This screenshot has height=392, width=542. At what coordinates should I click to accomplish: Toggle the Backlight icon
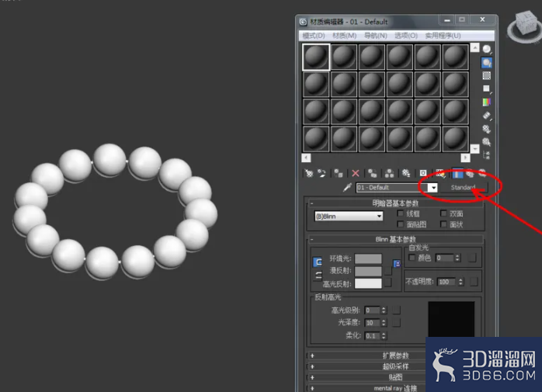click(x=487, y=63)
